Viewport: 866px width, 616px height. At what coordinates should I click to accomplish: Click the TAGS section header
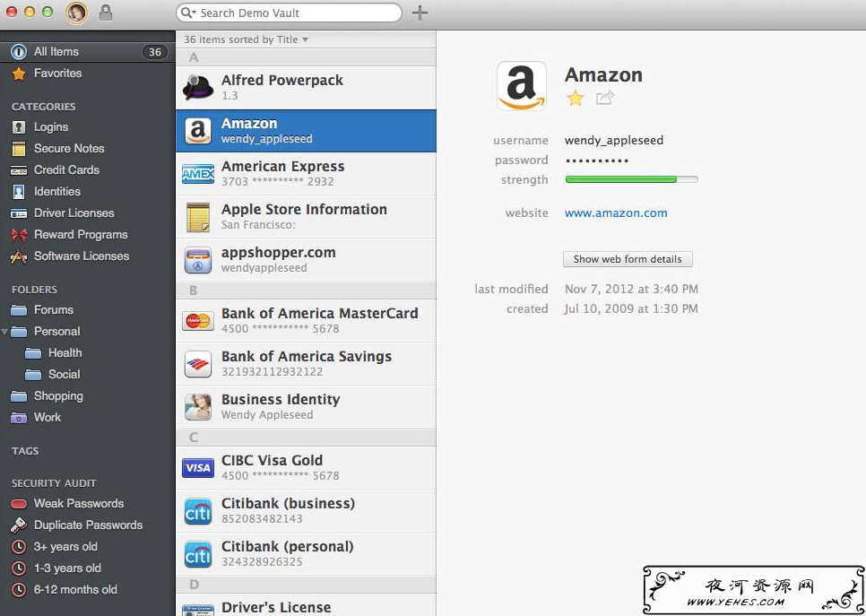(x=25, y=451)
